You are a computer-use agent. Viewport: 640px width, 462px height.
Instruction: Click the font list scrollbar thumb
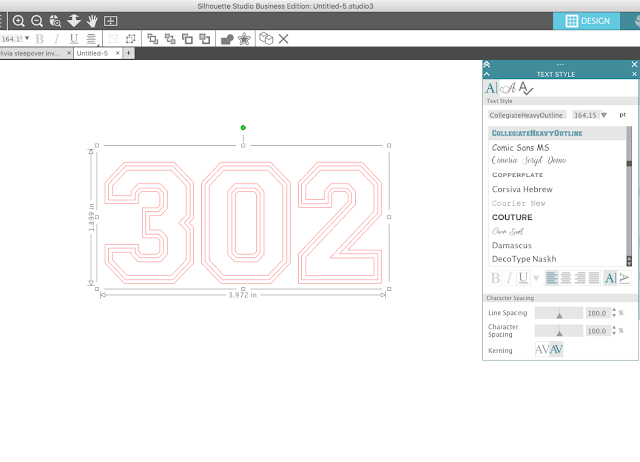point(629,164)
